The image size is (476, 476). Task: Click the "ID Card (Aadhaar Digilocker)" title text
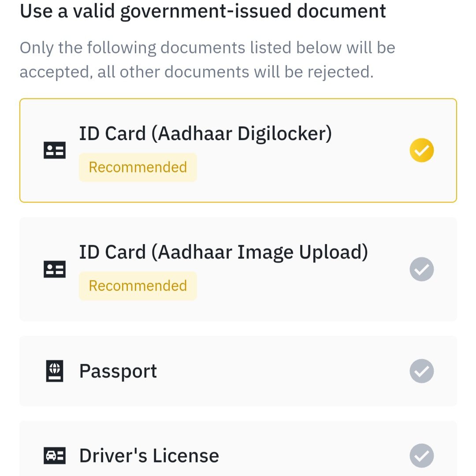pos(205,134)
